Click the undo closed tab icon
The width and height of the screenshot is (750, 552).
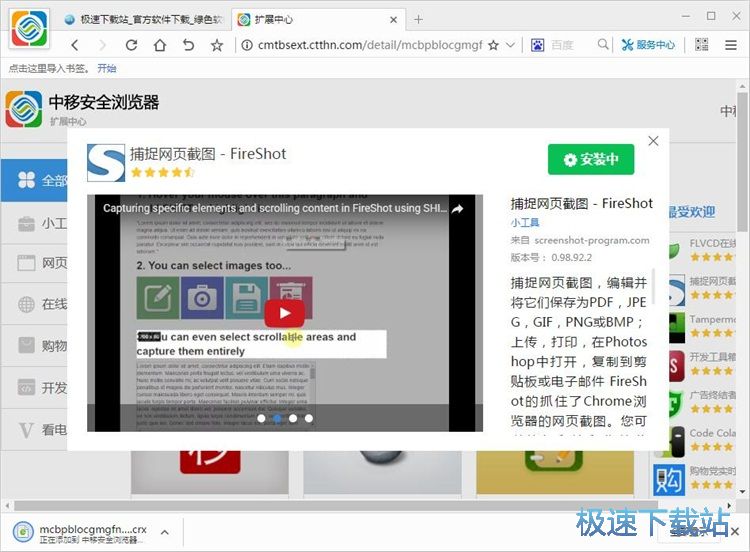click(188, 45)
